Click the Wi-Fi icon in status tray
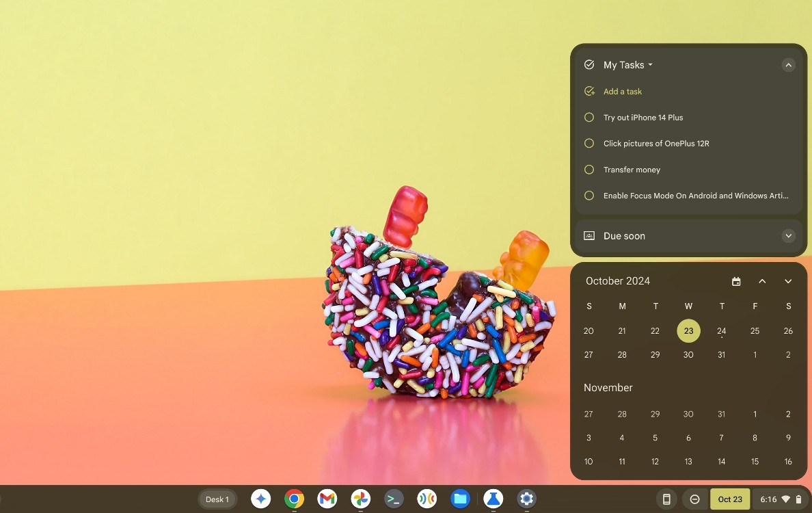The image size is (812, 513). [x=785, y=499]
